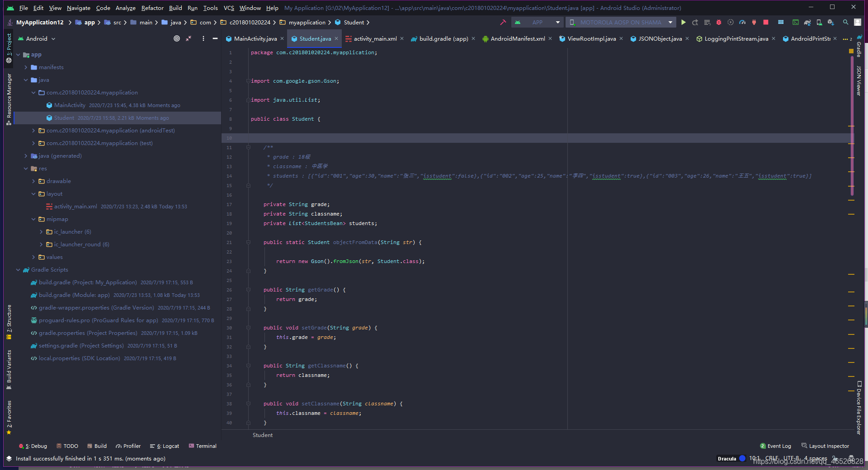Stop the running app with red square

tap(766, 22)
